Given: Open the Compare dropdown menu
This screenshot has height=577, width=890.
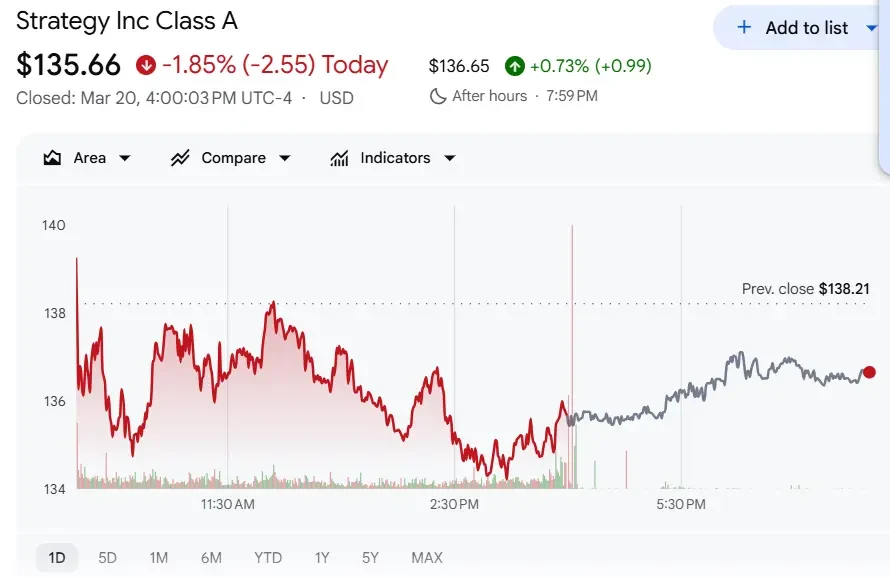Looking at the screenshot, I should pyautogui.click(x=285, y=157).
